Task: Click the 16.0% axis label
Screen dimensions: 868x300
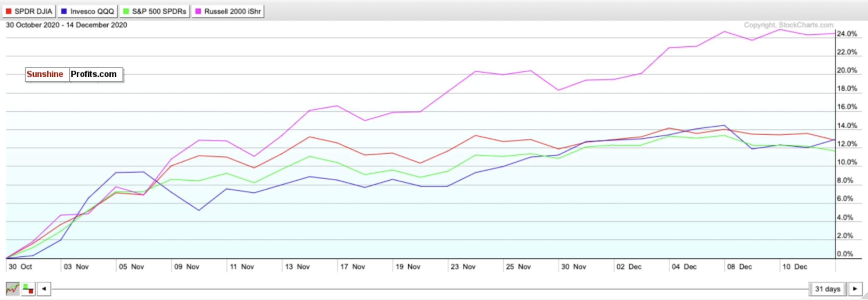Action: 847,107
